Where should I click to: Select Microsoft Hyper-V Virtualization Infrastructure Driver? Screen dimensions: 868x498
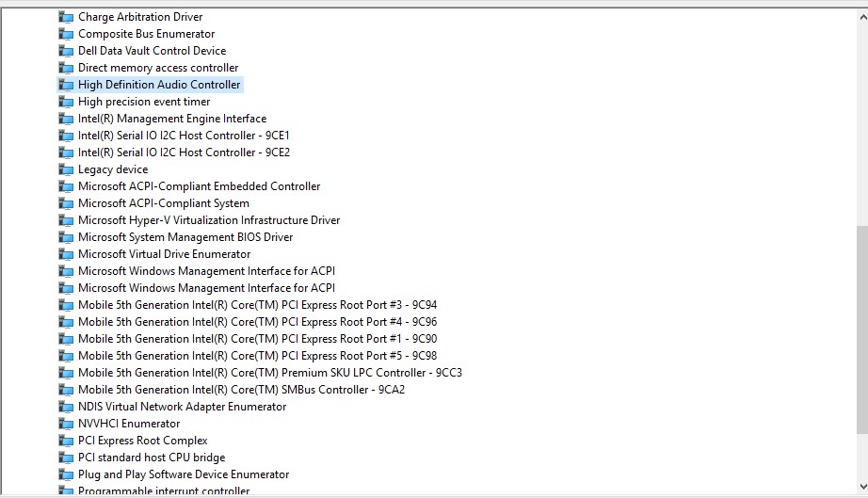click(209, 220)
